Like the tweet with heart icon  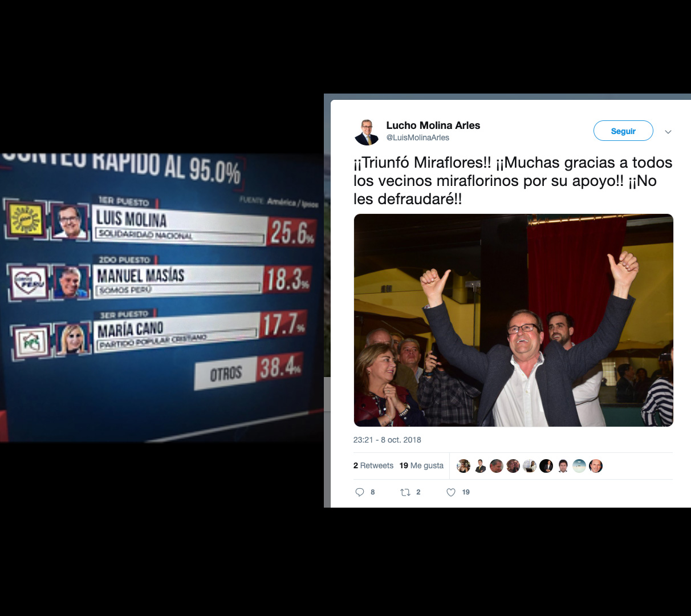(x=451, y=492)
